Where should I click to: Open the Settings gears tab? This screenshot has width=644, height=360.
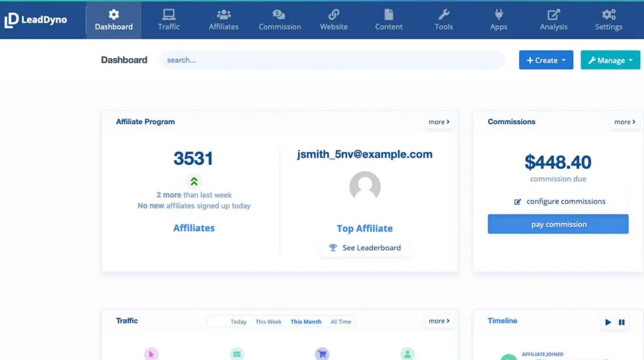(x=609, y=20)
